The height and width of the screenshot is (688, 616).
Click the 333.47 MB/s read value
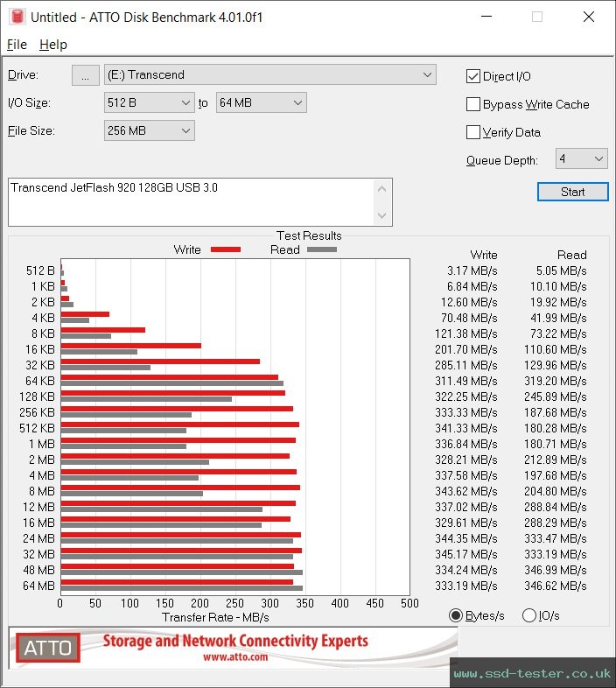tap(555, 538)
